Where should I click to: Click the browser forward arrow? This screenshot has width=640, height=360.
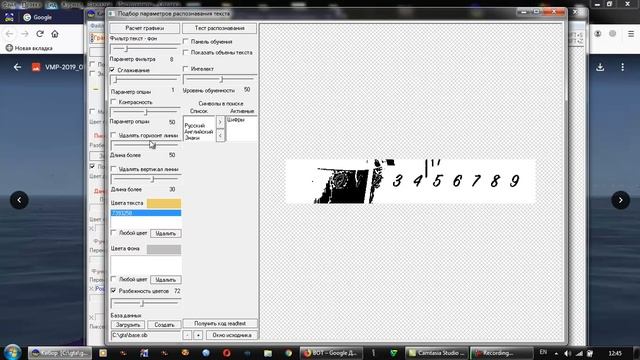pyautogui.click(x=24, y=34)
